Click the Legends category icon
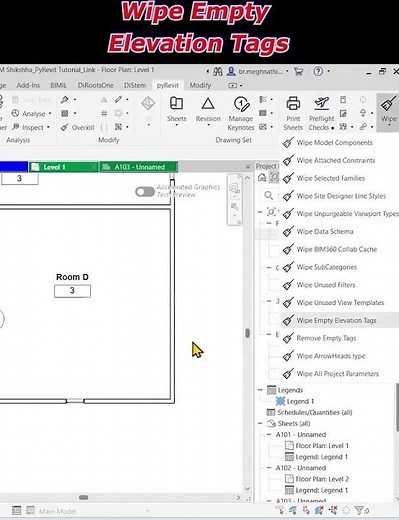 pyautogui.click(x=272, y=390)
